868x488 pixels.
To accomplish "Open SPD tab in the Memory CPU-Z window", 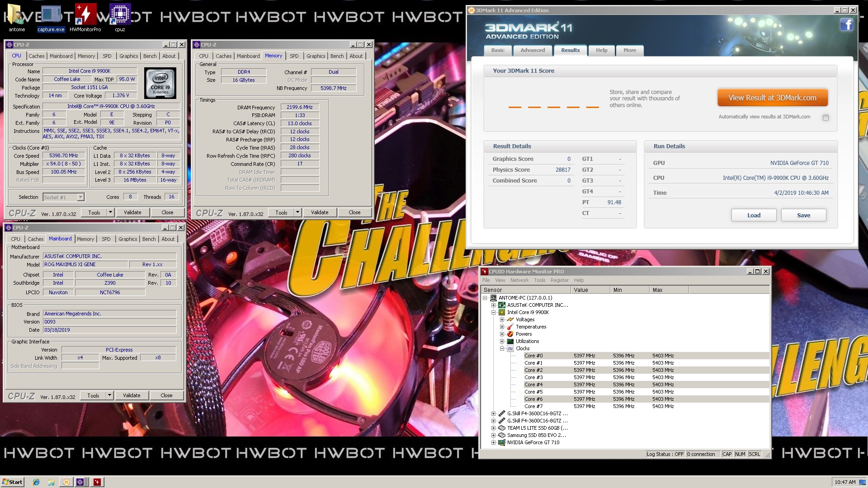I will point(294,56).
